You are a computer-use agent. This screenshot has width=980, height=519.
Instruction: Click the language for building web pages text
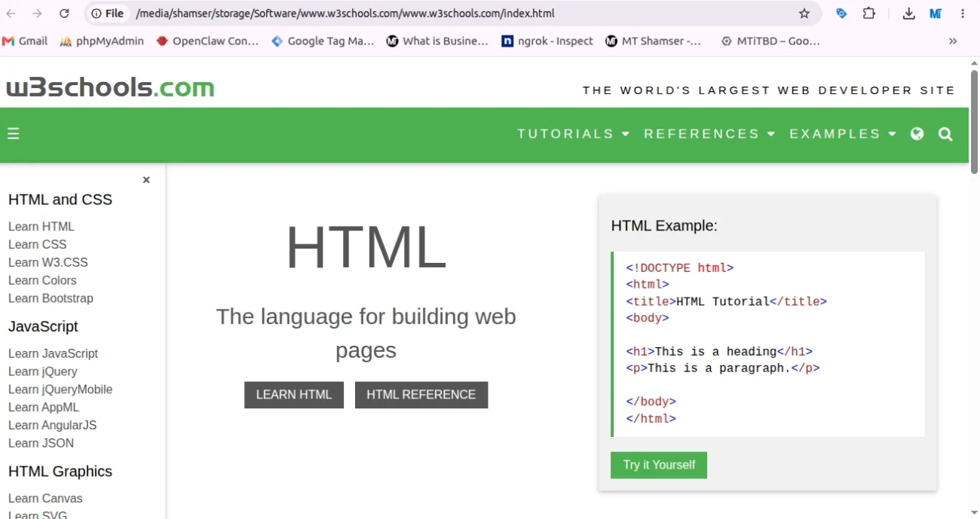[x=366, y=334]
